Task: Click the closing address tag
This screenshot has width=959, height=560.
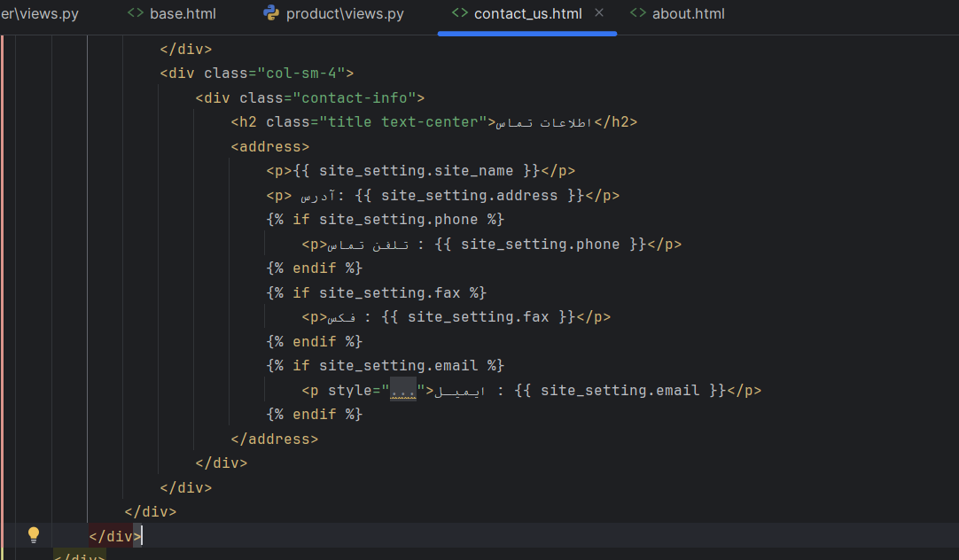Action: pos(274,439)
